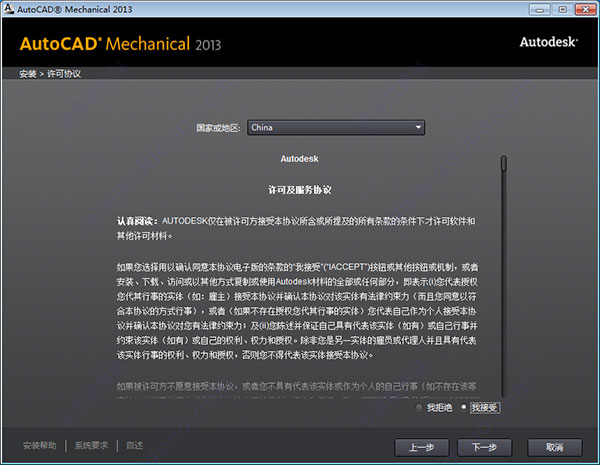Click the 许可及服务协议 agreement heading
The image size is (600, 465).
pyautogui.click(x=300, y=190)
